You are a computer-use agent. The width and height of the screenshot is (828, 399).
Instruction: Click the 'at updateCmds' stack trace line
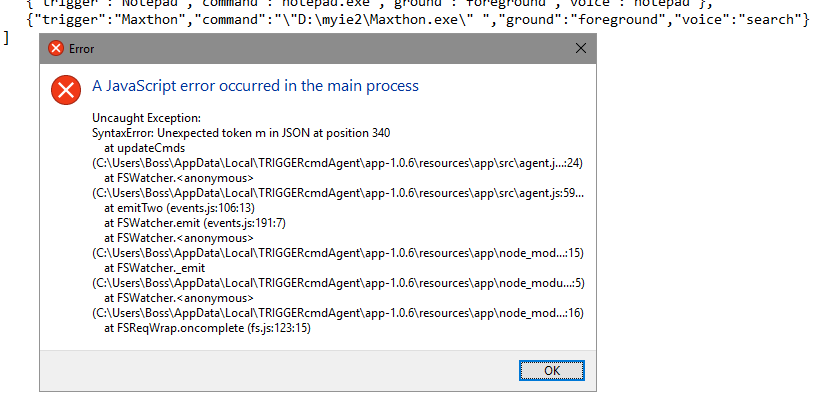[x=144, y=148]
